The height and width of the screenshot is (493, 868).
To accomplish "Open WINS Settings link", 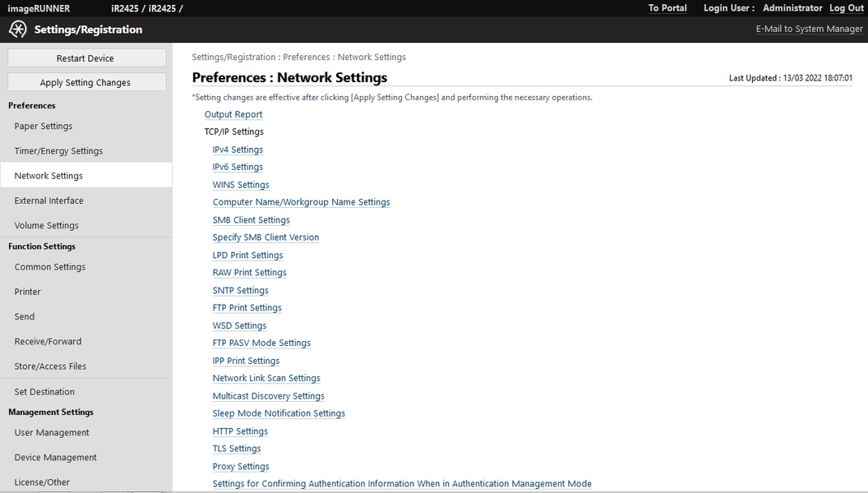I will point(241,185).
